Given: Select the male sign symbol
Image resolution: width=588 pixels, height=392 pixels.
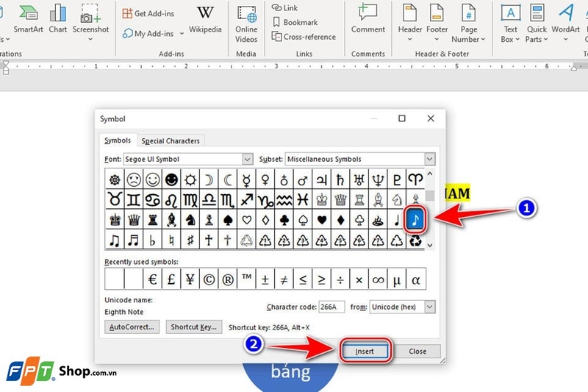Looking at the screenshot, I should point(303,180).
